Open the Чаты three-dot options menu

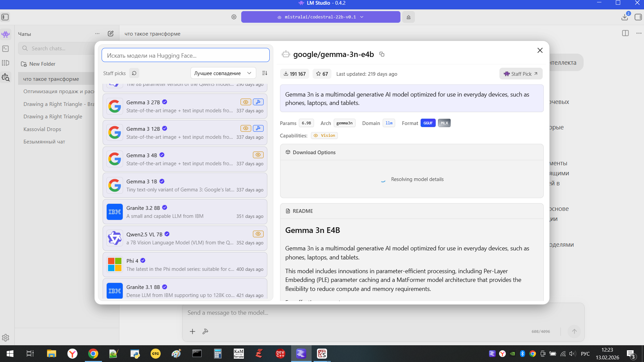(97, 34)
